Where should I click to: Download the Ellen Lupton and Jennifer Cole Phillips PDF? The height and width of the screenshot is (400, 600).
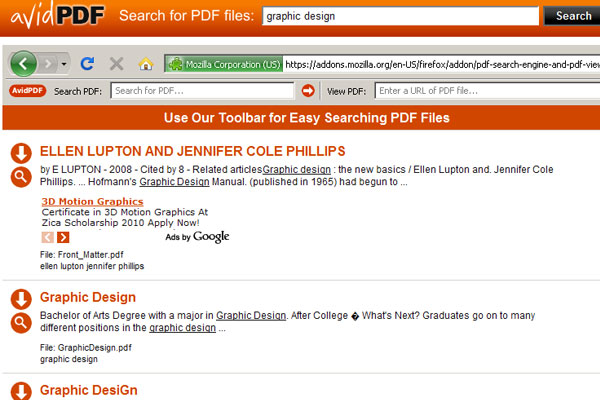(21, 153)
